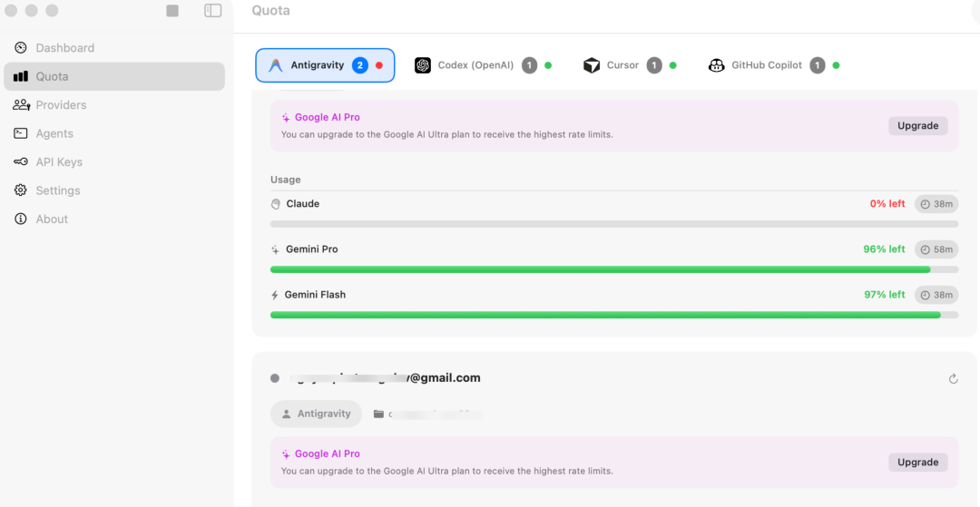
Task: Click the green status dot on Cursor
Action: pos(673,65)
